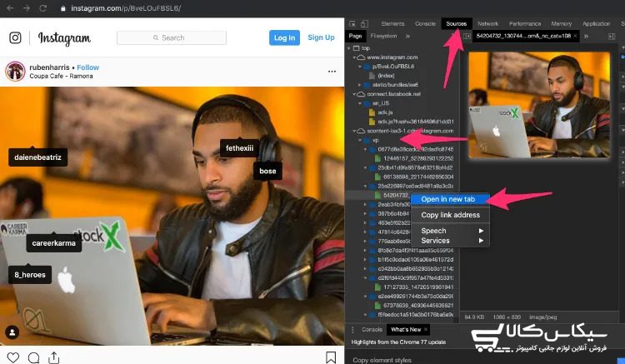Switch to Performance tab
The image size is (625, 364).
(x=525, y=24)
